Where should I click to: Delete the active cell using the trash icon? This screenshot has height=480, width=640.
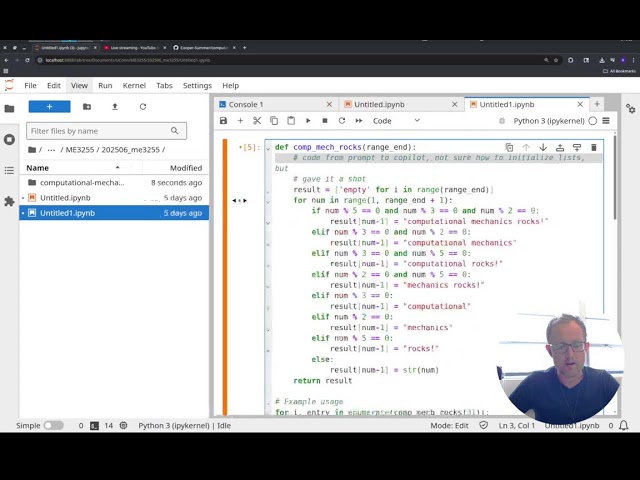click(593, 147)
